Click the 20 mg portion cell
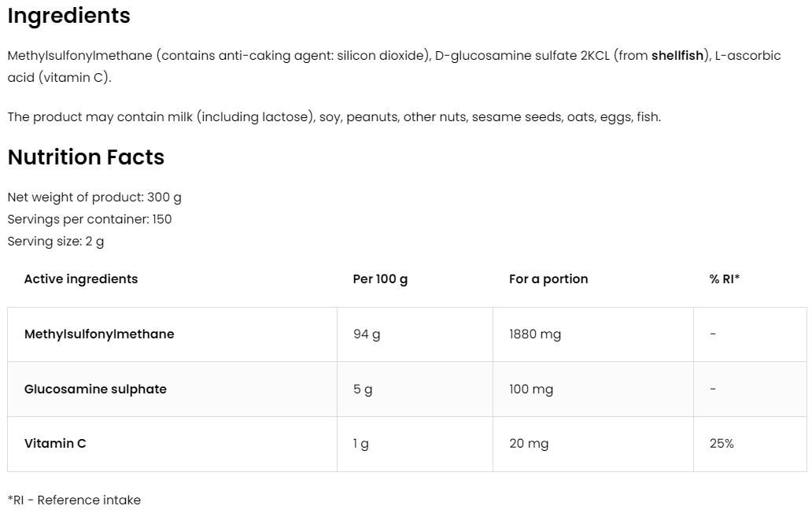 [529, 444]
